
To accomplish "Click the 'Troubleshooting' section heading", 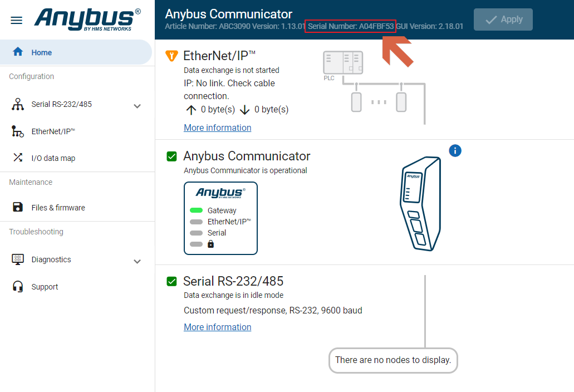I will pos(36,232).
